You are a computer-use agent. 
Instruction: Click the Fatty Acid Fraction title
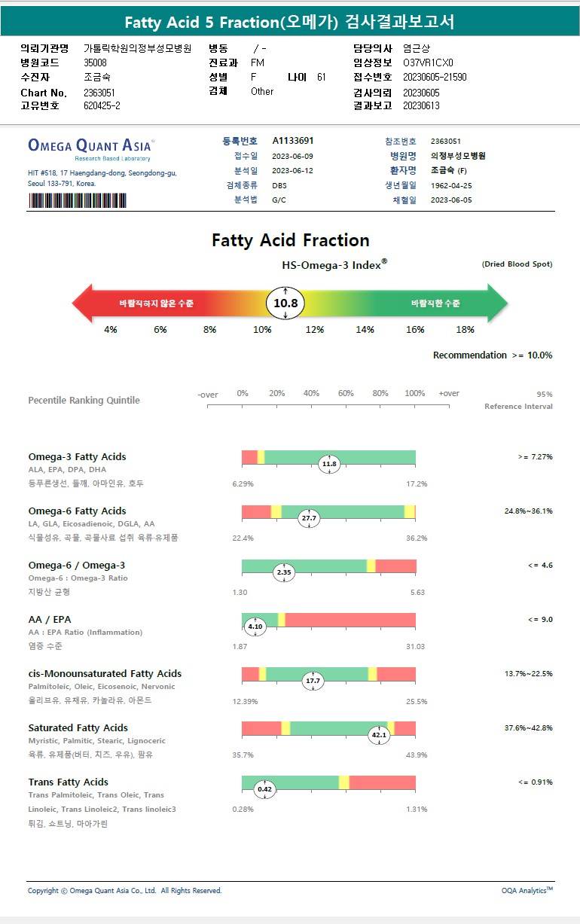point(290,240)
